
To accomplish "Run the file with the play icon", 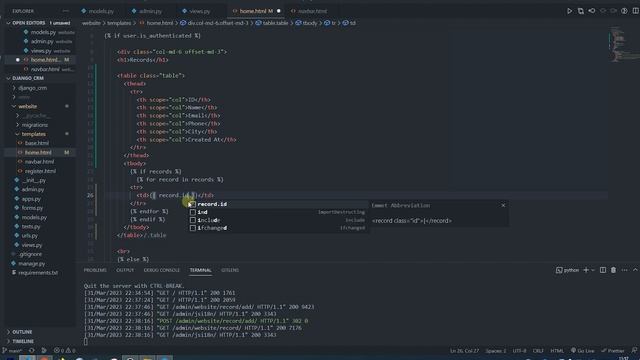I will pos(569,11).
